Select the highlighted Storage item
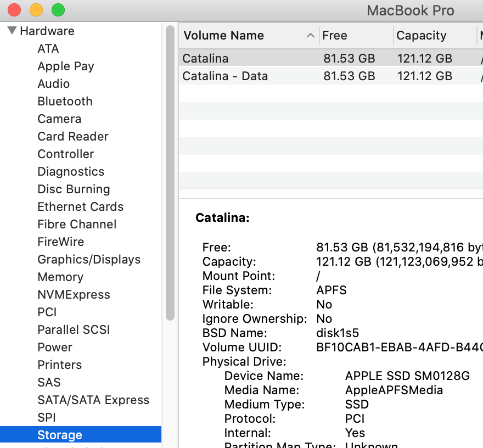Viewport: 483px width, 448px height. click(81, 435)
